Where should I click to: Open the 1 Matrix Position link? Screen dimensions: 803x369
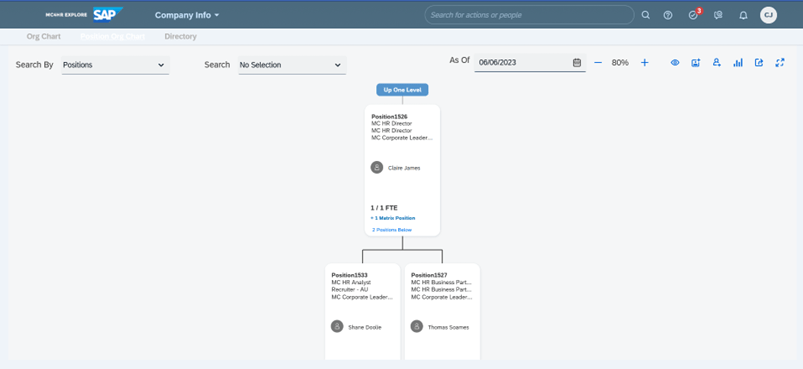[393, 218]
